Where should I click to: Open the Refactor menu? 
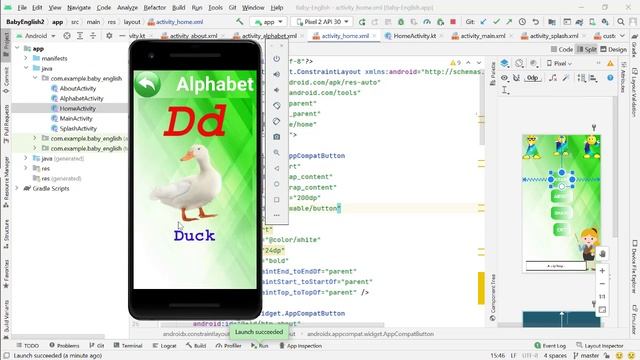coord(155,7)
